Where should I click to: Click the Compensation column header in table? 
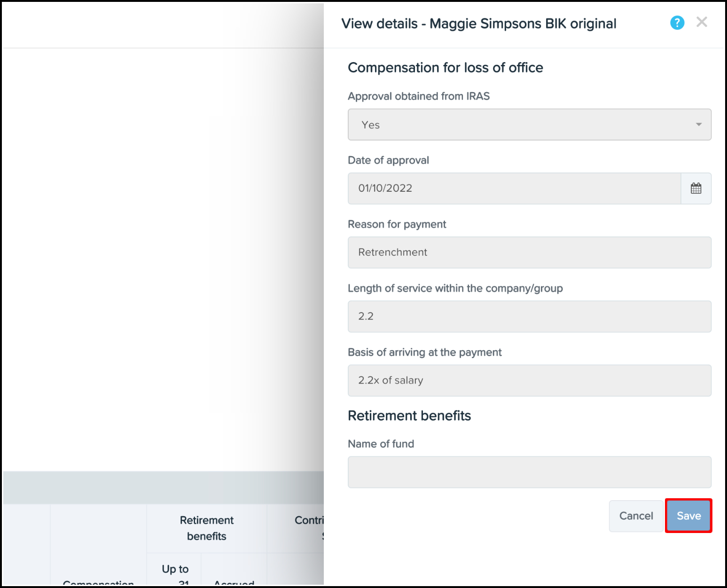[x=98, y=583]
